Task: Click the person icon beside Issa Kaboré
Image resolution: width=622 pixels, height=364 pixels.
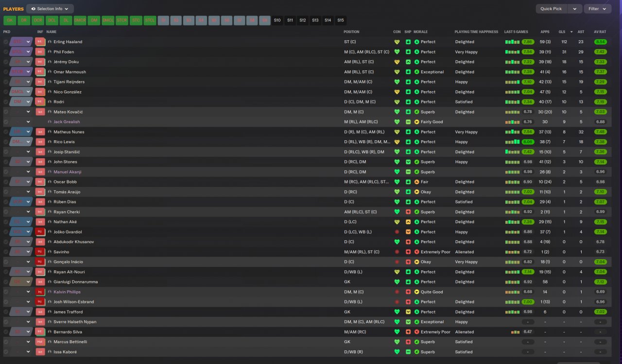Action: pos(50,352)
